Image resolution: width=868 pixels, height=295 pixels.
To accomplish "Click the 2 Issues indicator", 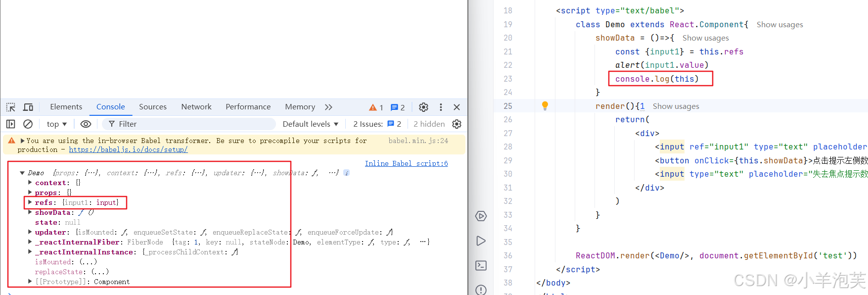I will [377, 124].
